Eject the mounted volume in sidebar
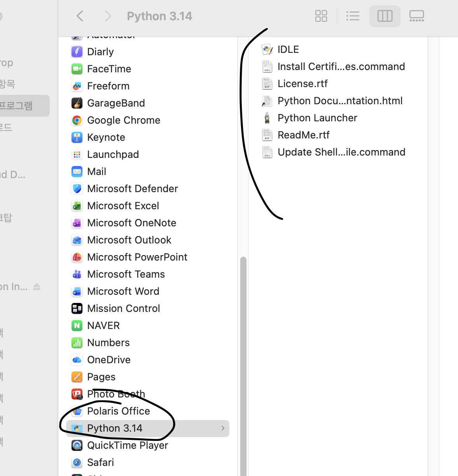Image resolution: width=458 pixels, height=476 pixels. point(37,287)
